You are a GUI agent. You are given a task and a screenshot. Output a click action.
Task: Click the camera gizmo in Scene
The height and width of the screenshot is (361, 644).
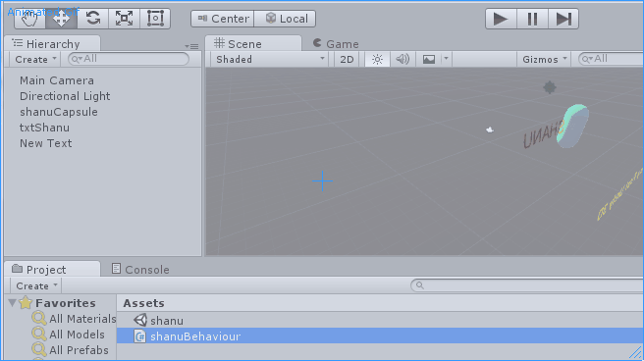tap(490, 129)
